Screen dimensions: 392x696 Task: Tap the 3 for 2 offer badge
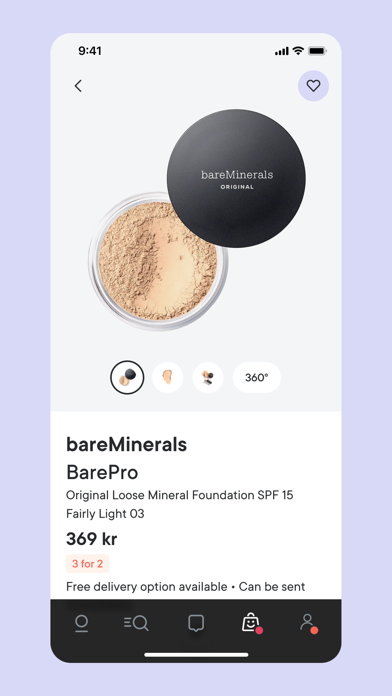[87, 564]
